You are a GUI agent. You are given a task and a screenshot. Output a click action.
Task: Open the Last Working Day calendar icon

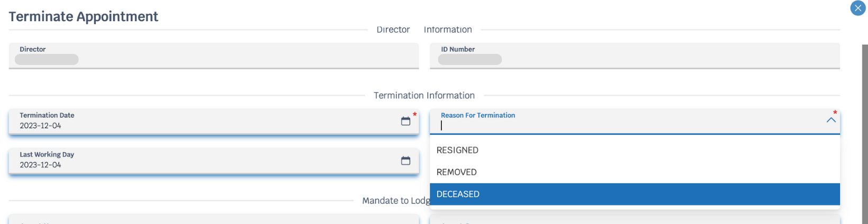tap(405, 161)
